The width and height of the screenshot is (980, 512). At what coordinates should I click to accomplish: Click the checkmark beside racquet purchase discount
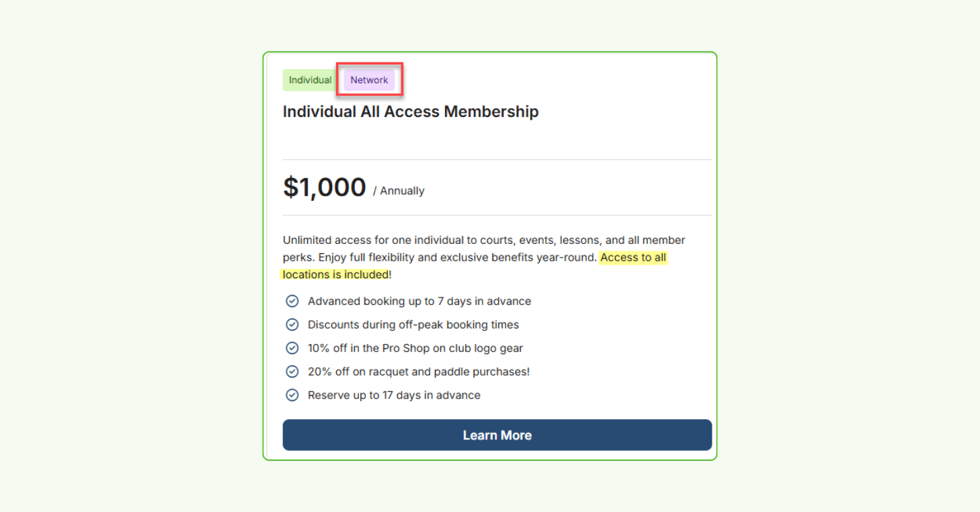[292, 371]
